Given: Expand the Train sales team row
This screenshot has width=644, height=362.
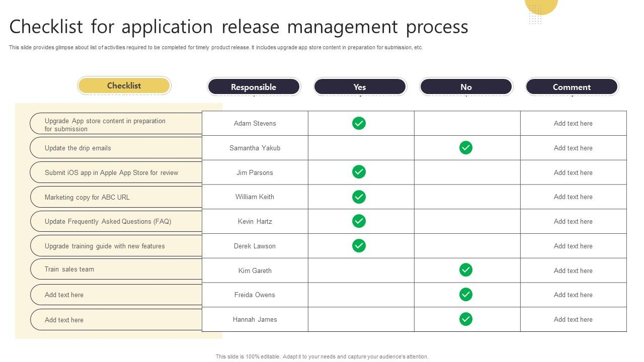Looking at the screenshot, I should 116,269.
